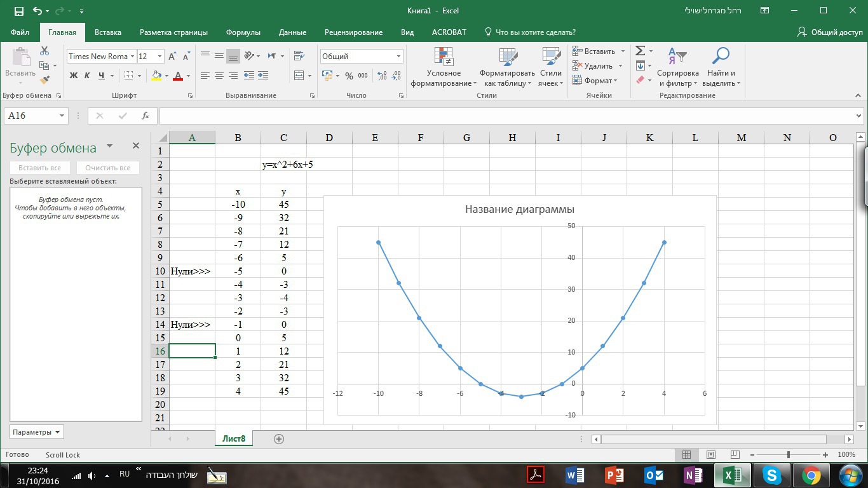Open the Times New Roman font dropdown
The width and height of the screenshot is (868, 488).
132,57
